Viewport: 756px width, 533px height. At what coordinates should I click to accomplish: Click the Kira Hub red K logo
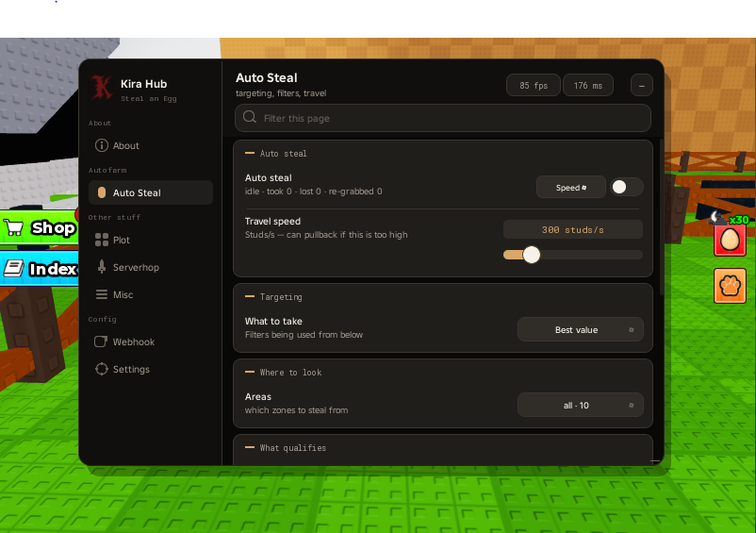tap(102, 88)
